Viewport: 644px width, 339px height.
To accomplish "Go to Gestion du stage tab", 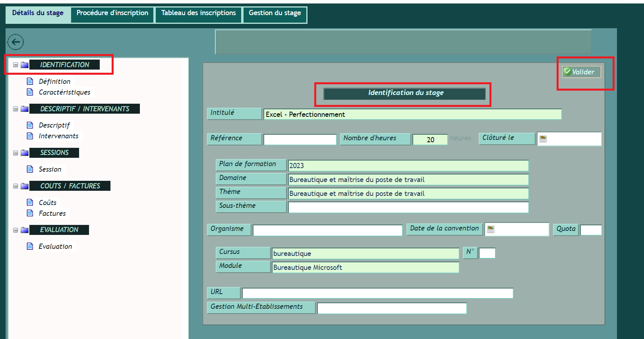I will point(275,13).
